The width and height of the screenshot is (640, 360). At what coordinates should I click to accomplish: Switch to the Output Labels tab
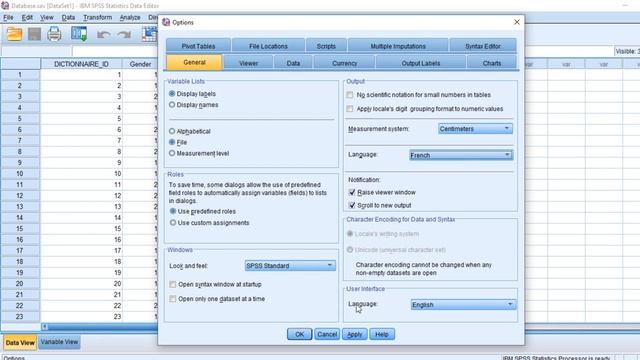tap(421, 63)
